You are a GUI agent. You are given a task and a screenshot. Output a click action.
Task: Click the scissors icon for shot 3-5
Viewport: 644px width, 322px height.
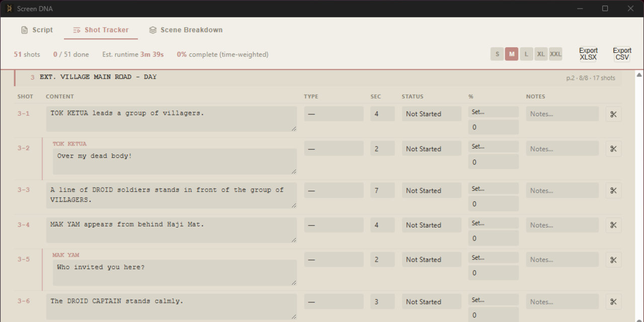[613, 260]
